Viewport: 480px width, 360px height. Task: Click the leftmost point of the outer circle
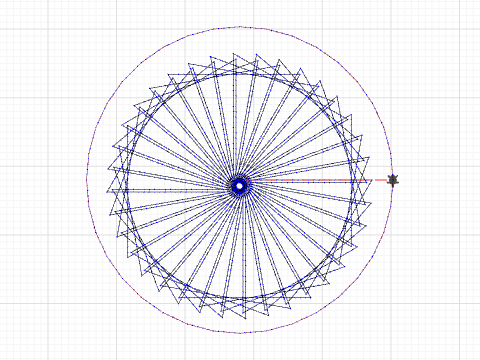[87, 180]
